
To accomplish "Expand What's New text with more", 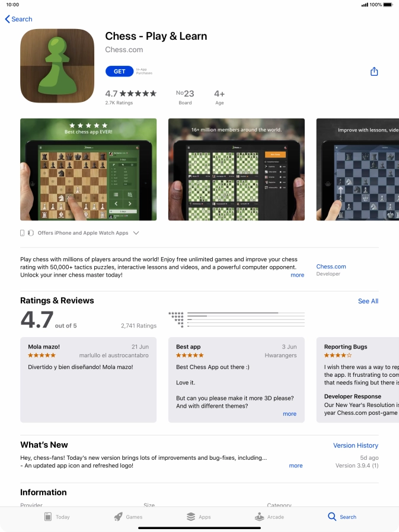I will pos(295,466).
